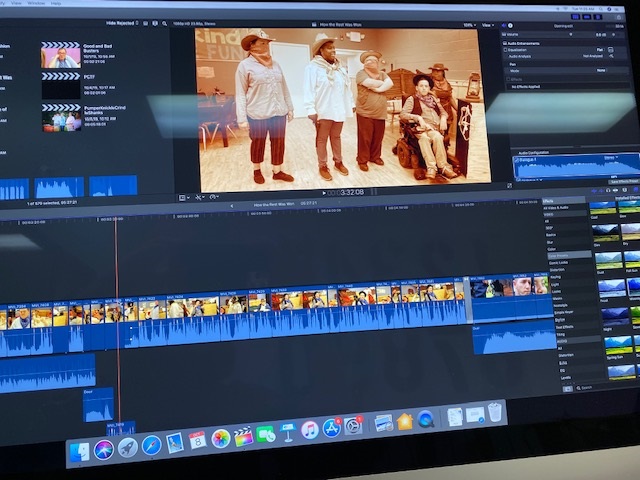The image size is (640, 480).
Task: Toggle the timeline workspace button
Action: pos(587,17)
